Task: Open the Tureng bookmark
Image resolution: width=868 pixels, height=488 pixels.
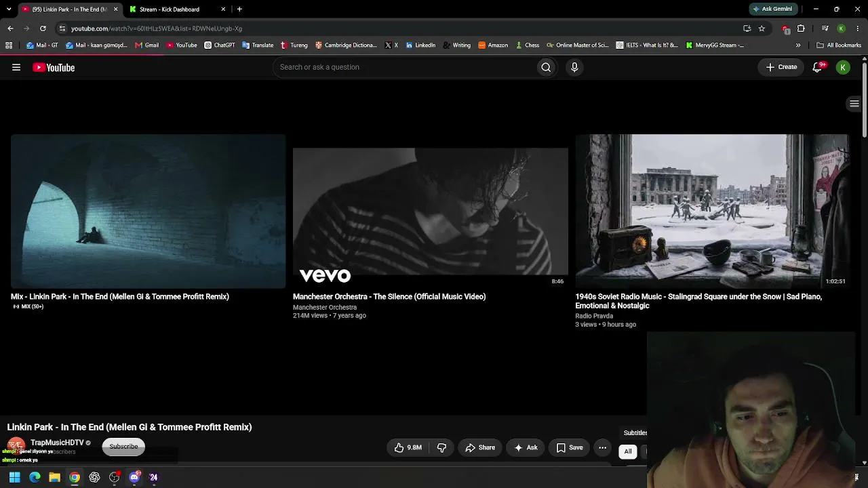Action: click(x=294, y=45)
